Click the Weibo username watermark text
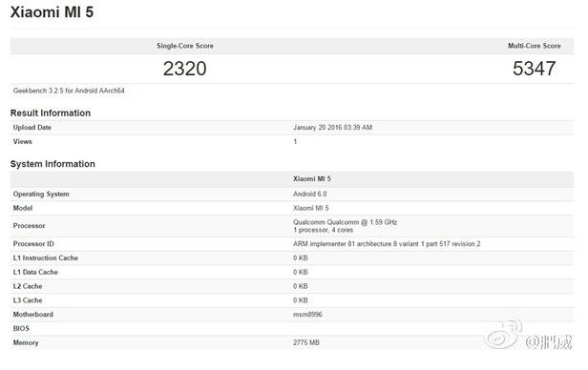The width and height of the screenshot is (588, 370). 549,342
